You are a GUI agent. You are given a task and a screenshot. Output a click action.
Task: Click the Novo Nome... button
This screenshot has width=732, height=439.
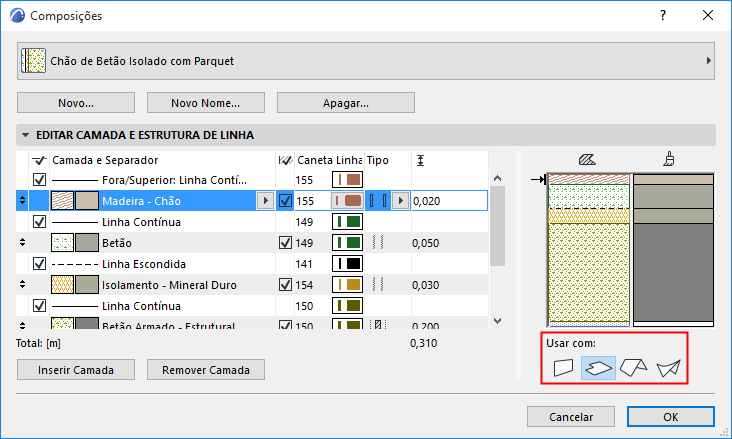point(206,103)
